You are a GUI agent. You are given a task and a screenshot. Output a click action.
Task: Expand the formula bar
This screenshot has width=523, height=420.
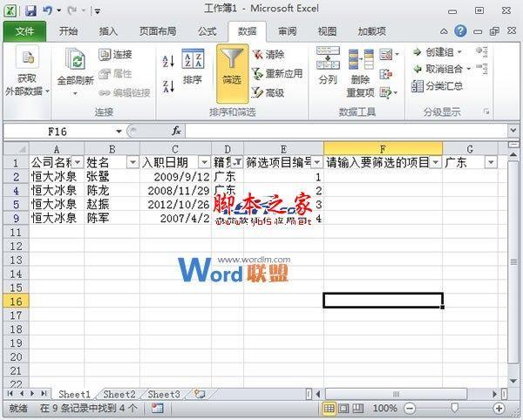click(x=513, y=131)
